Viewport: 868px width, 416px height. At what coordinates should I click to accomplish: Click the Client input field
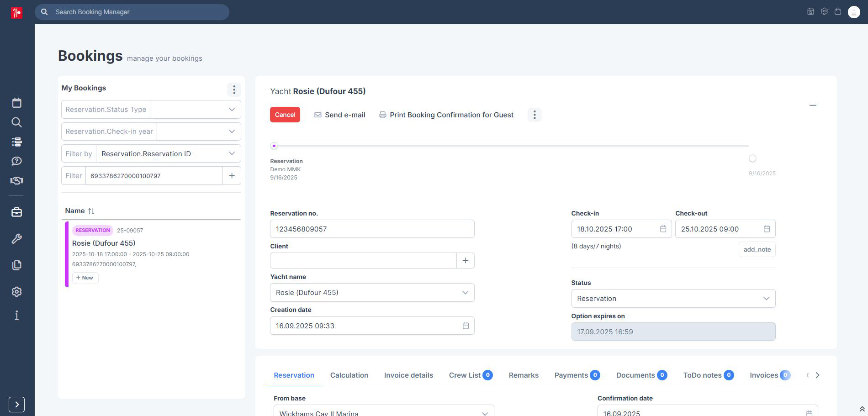pyautogui.click(x=363, y=260)
